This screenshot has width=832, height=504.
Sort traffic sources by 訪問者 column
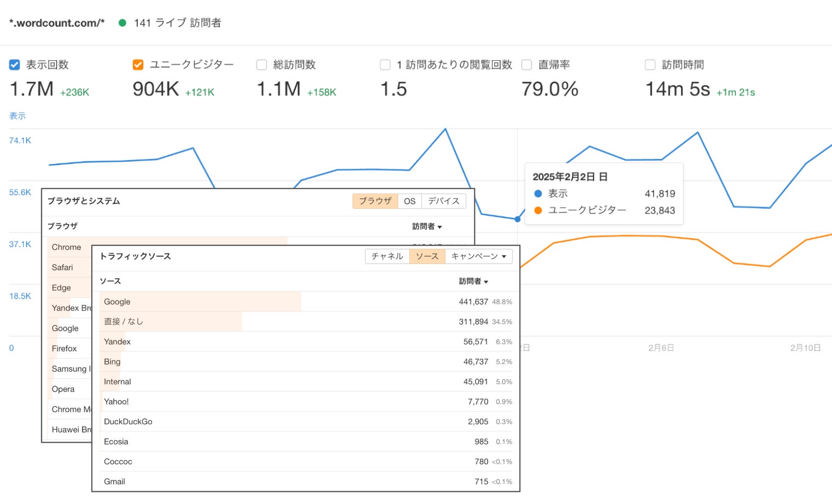coord(473,282)
